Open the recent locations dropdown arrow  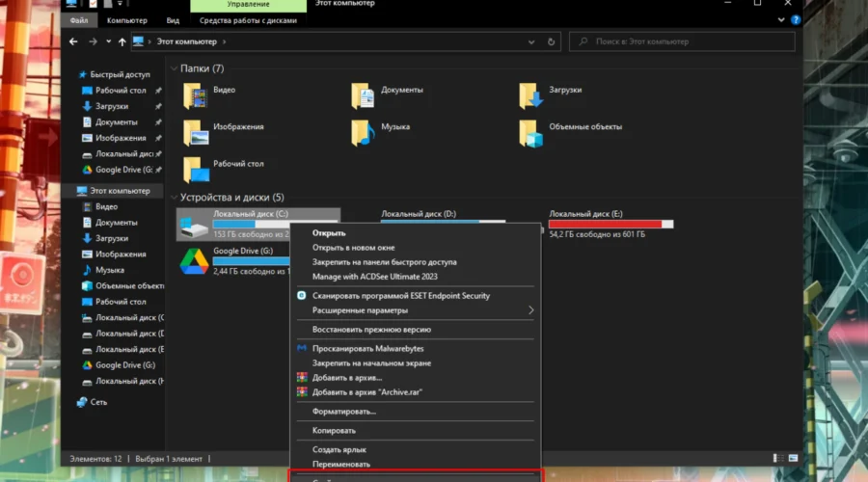click(x=108, y=41)
